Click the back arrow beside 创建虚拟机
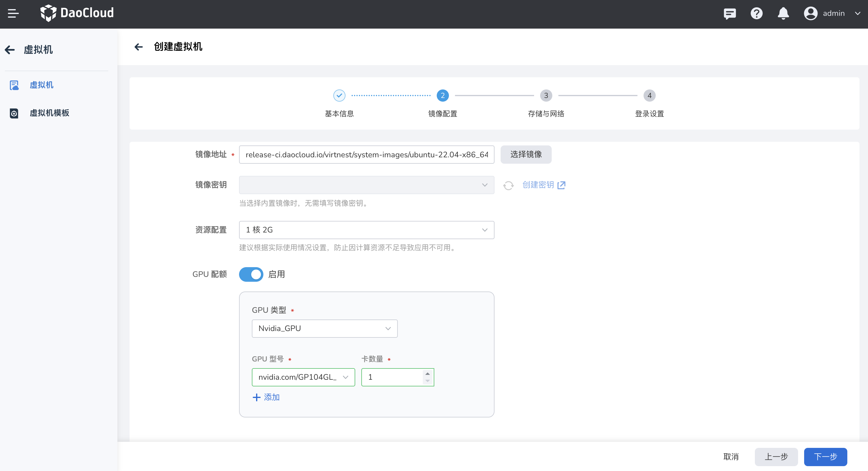Image resolution: width=868 pixels, height=471 pixels. coord(138,47)
